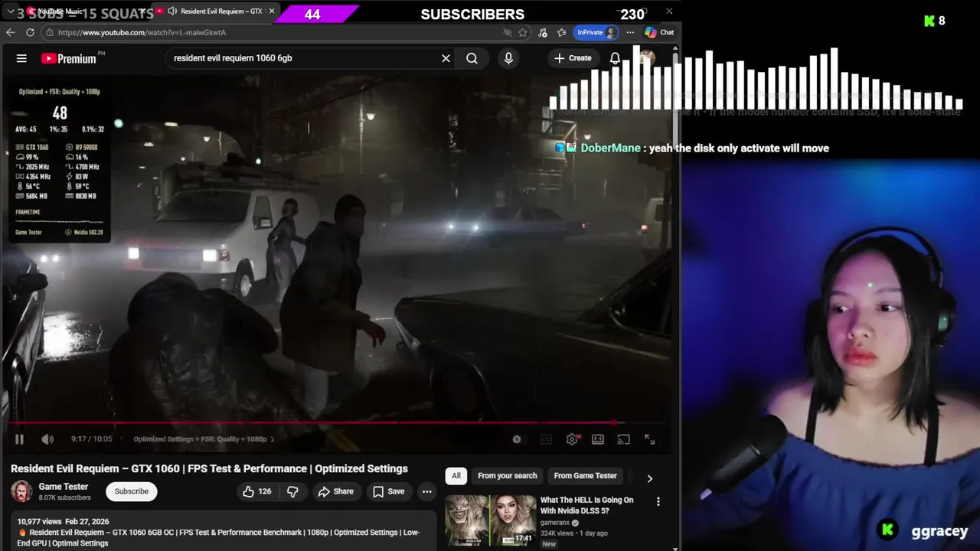Select the 'All' filter chip
Screen dimensions: 980x551
pos(456,476)
